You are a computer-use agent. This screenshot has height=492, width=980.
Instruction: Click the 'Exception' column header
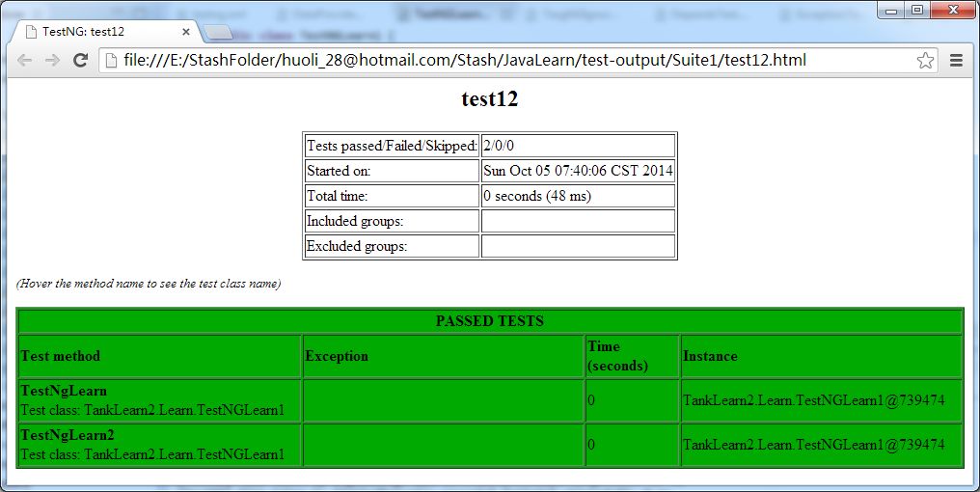443,356
